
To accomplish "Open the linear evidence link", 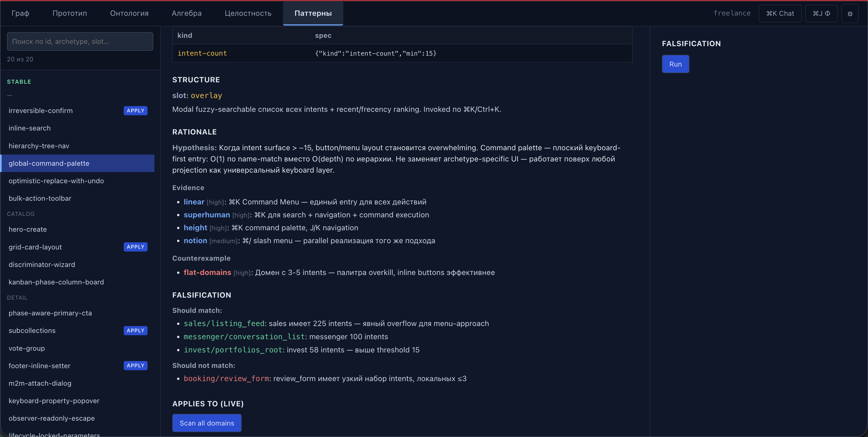I will (x=194, y=202).
